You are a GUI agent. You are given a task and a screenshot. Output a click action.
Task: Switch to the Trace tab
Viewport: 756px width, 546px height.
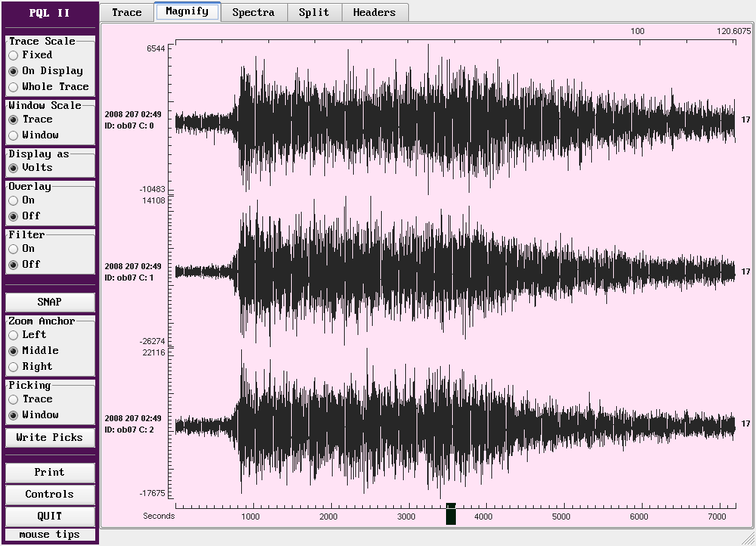pos(126,12)
